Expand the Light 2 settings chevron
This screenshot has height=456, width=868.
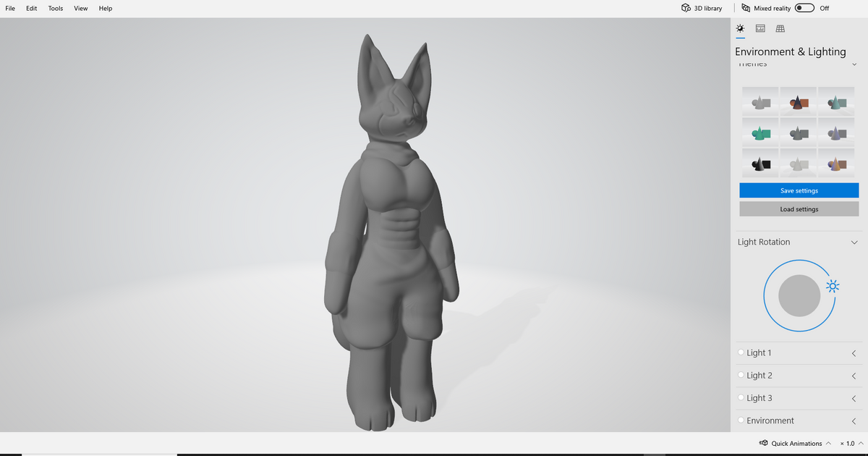[x=854, y=376]
